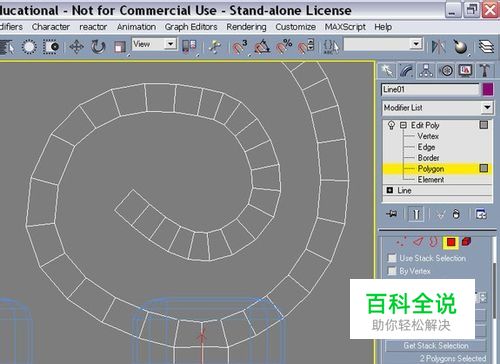Select the red Polygon sub-object icon
Screen dimensions: 500x364
(x=451, y=242)
